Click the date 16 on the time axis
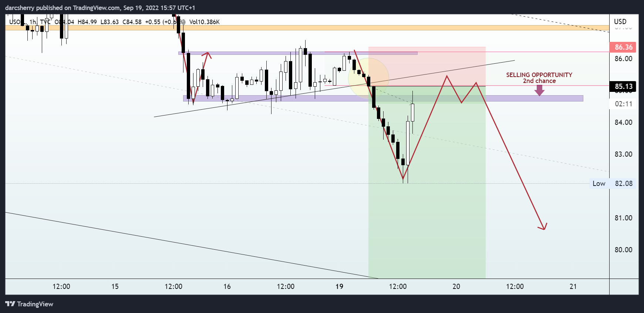Screen dimensions: 644x313 [x=227, y=286]
